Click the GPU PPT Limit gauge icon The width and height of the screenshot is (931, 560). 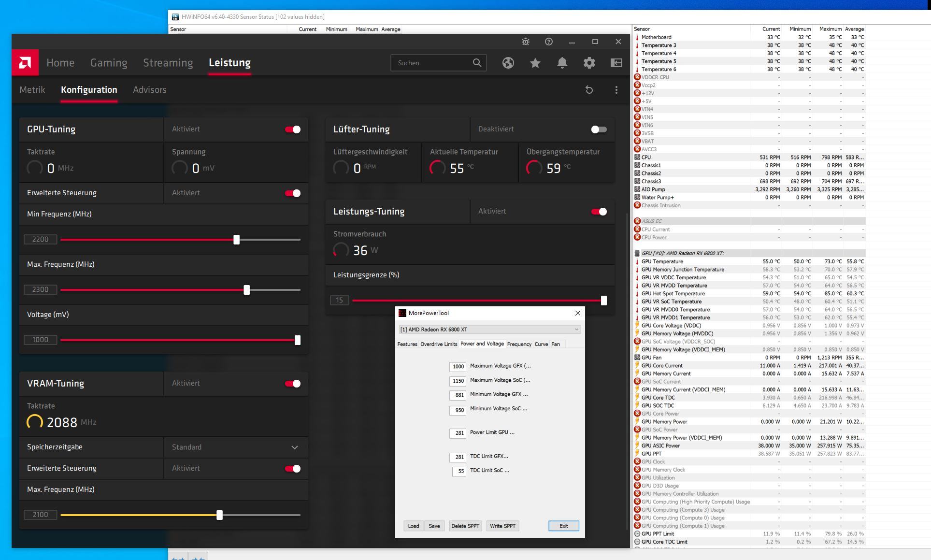(x=637, y=534)
